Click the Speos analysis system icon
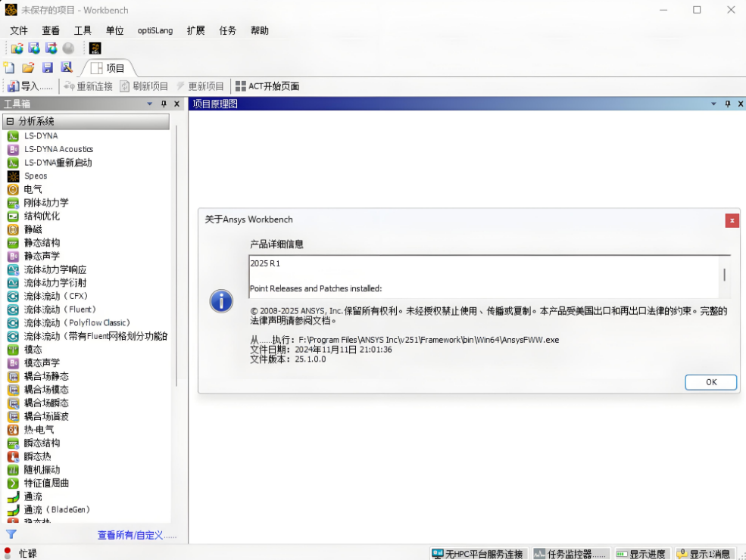This screenshot has height=560, width=746. 13,176
